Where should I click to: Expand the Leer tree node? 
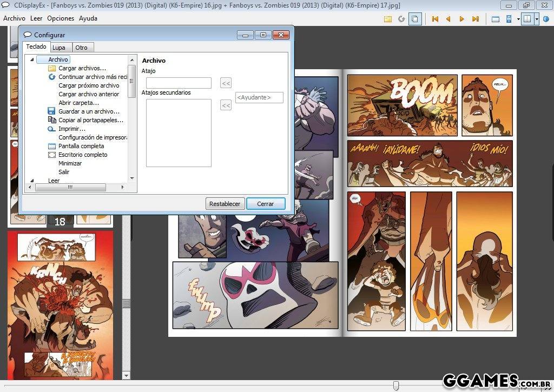32,181
